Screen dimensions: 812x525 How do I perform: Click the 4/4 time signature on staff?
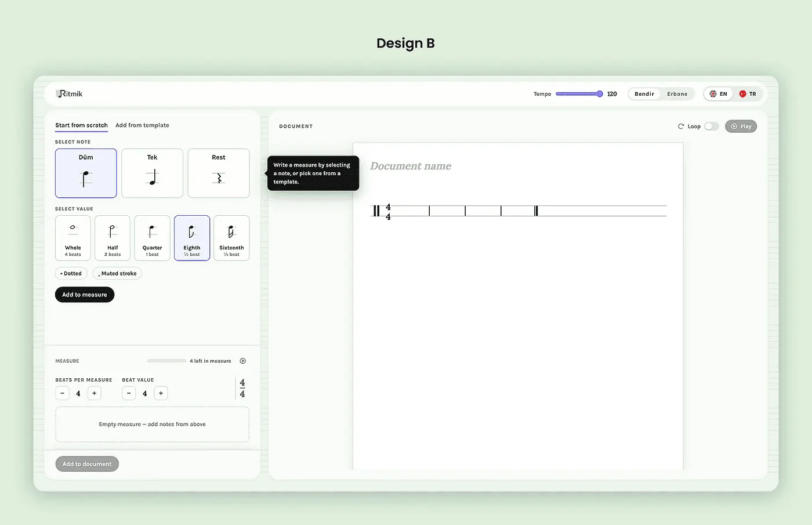[388, 212]
